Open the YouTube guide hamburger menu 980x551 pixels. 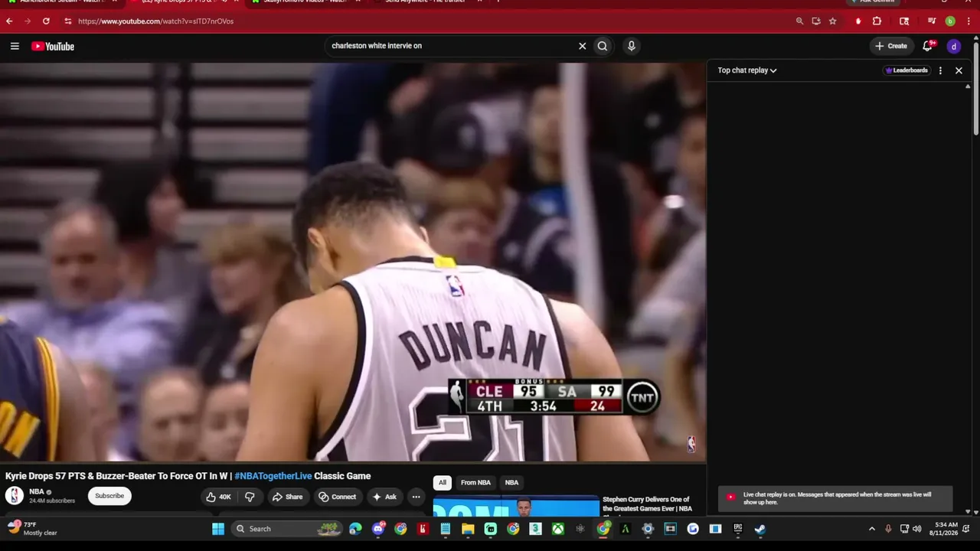[15, 46]
